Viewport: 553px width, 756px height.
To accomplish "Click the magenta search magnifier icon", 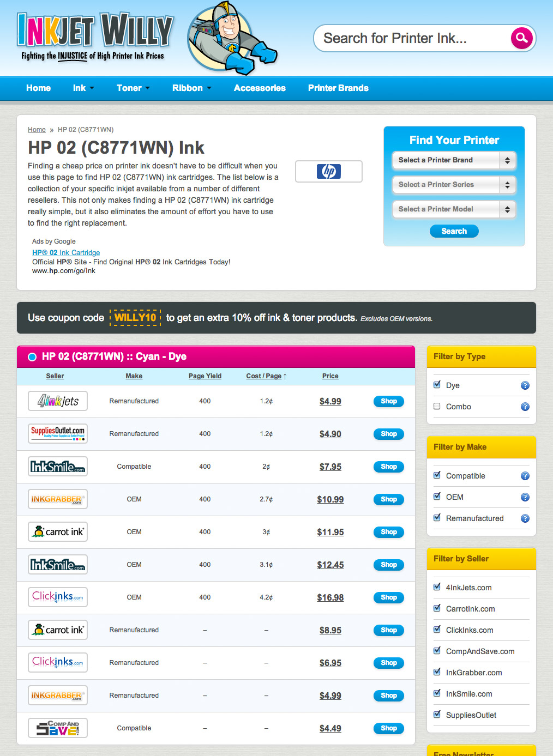I will pos(522,38).
